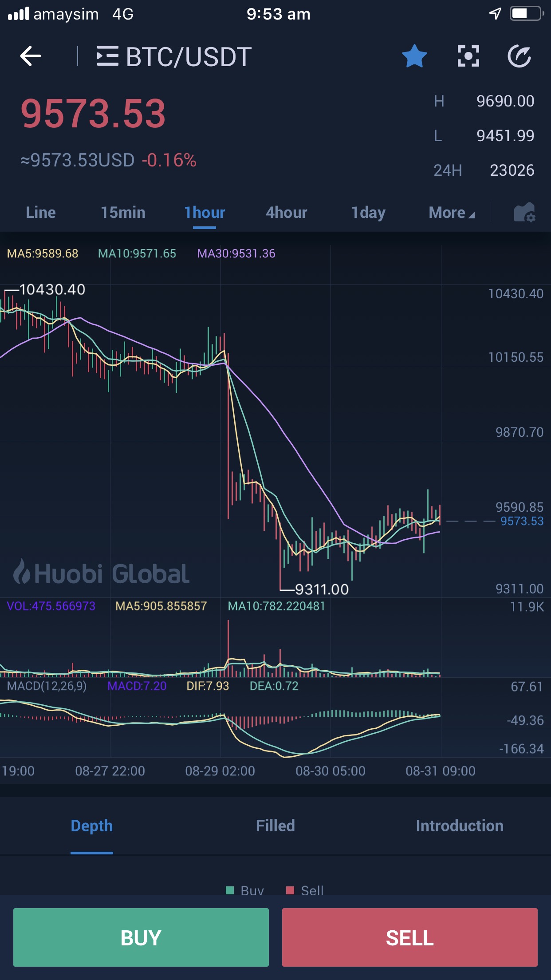The image size is (551, 980).
Task: Switch chart to Line view
Action: 41,213
